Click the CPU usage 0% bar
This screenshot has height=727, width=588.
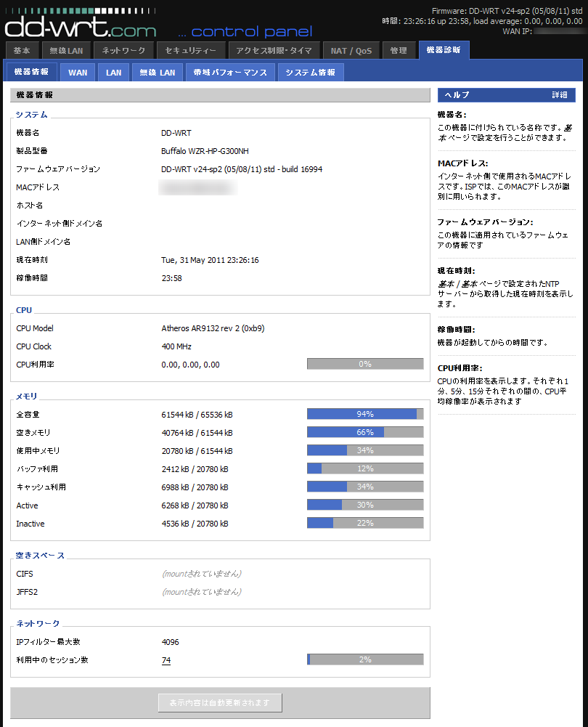coord(365,364)
